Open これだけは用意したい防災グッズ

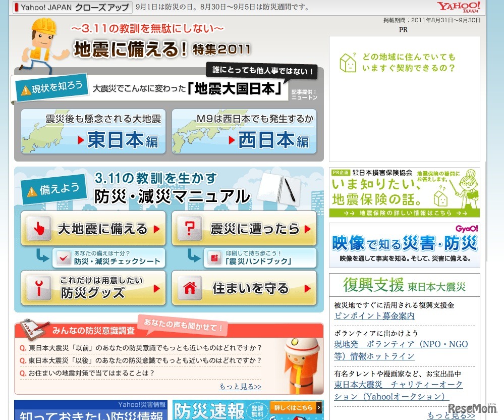(x=93, y=288)
